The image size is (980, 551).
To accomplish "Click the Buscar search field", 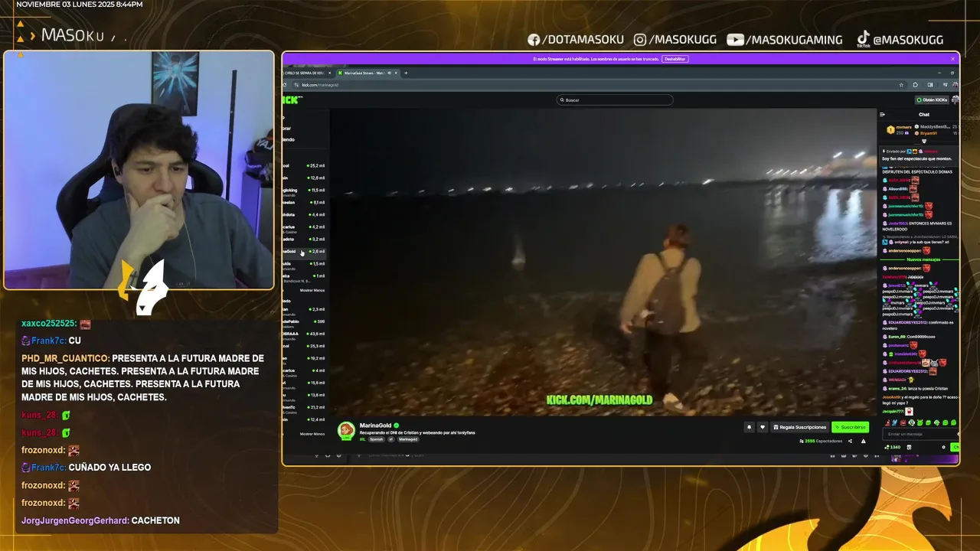I will (615, 99).
